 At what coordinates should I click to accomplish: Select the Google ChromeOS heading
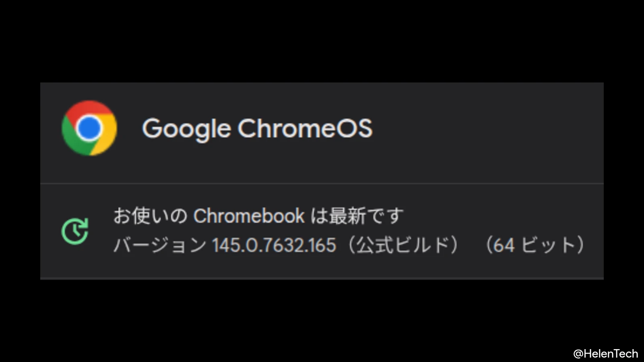tap(258, 128)
